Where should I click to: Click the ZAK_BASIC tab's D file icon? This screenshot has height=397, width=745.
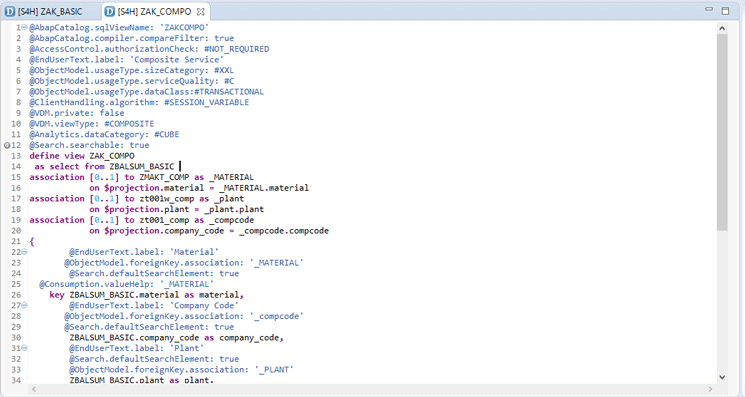tap(10, 11)
